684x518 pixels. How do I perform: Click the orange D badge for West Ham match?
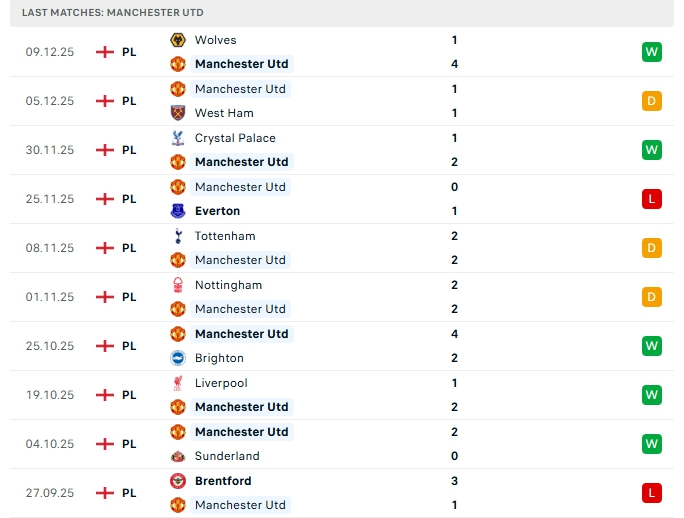click(652, 101)
